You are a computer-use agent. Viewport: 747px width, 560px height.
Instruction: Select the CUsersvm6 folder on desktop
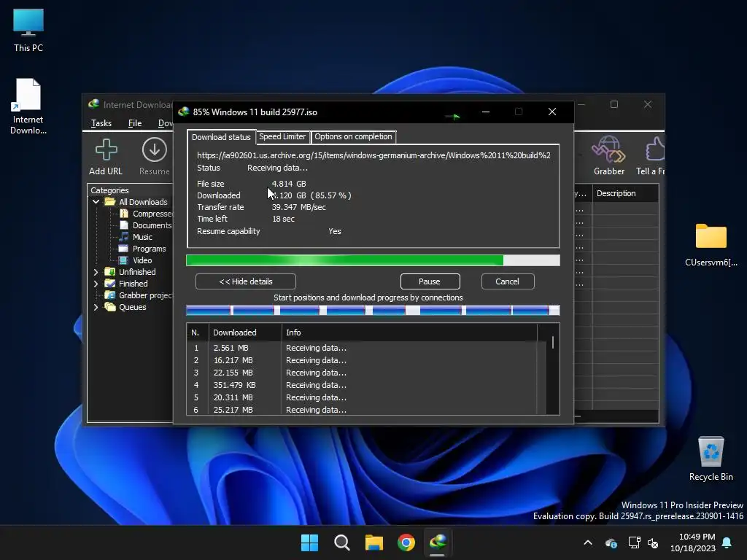click(x=711, y=245)
